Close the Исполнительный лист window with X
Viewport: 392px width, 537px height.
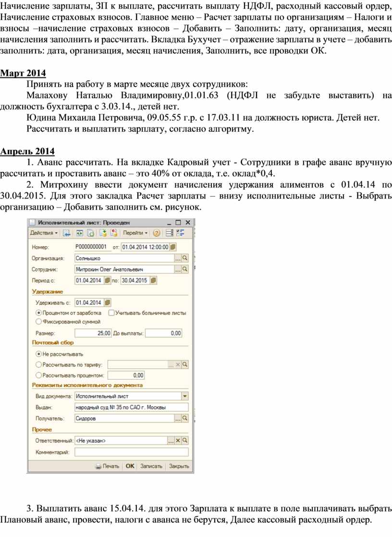188,223
